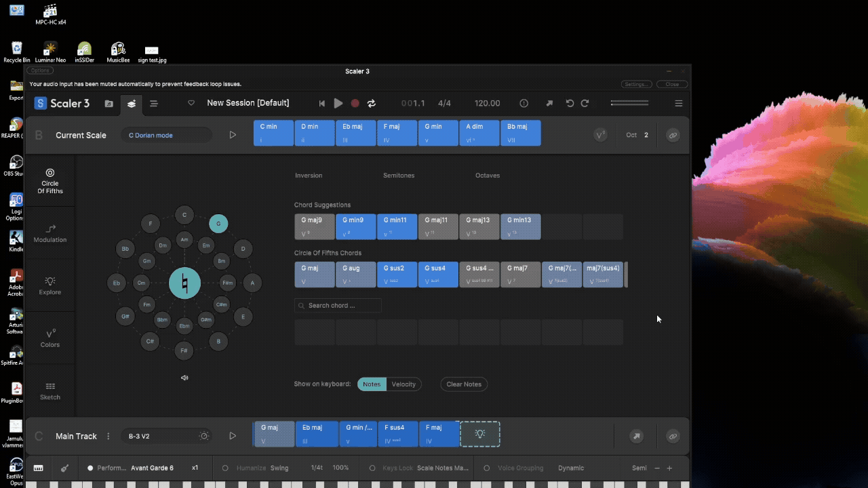Click the Main Track export arrow button

(x=637, y=436)
